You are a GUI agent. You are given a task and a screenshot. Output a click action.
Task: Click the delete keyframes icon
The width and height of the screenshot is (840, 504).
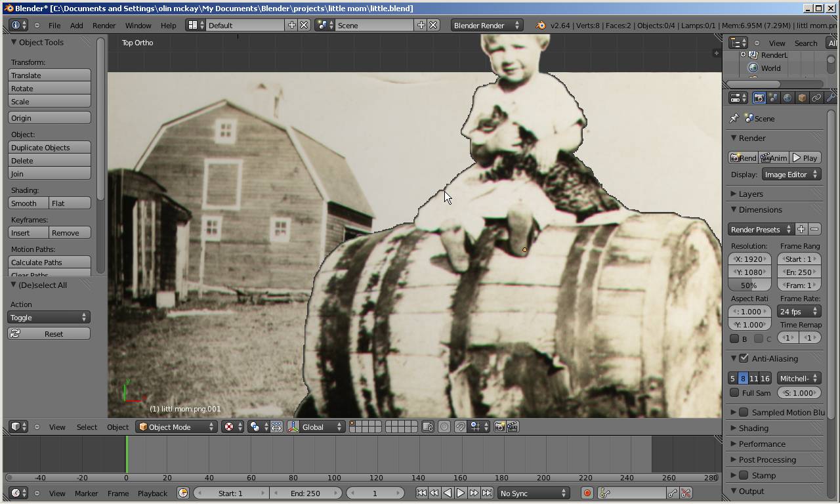686,493
